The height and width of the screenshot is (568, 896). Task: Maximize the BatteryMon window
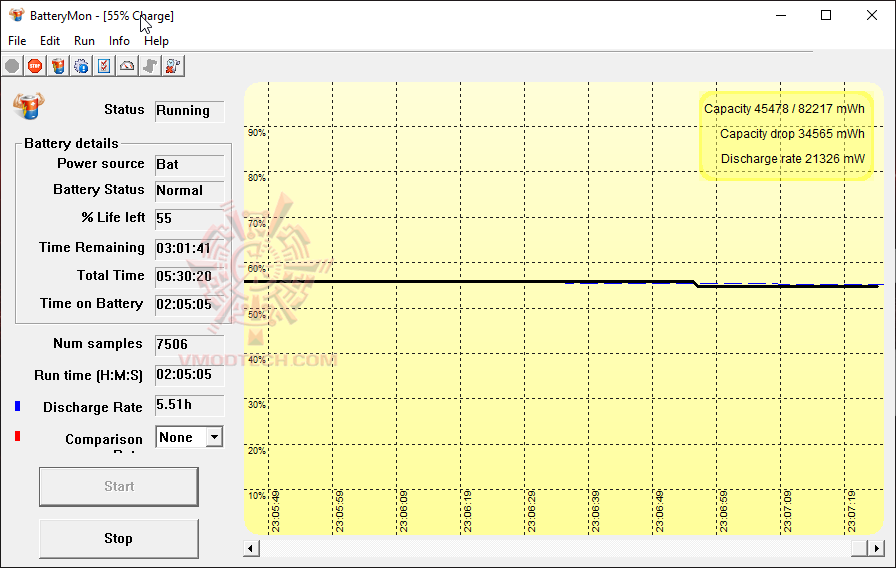[x=826, y=15]
